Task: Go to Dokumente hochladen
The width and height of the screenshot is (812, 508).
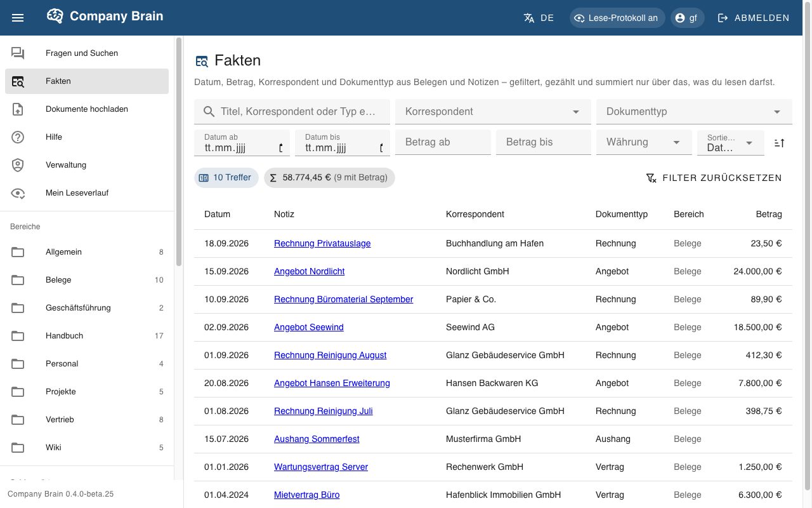Action: [x=87, y=109]
